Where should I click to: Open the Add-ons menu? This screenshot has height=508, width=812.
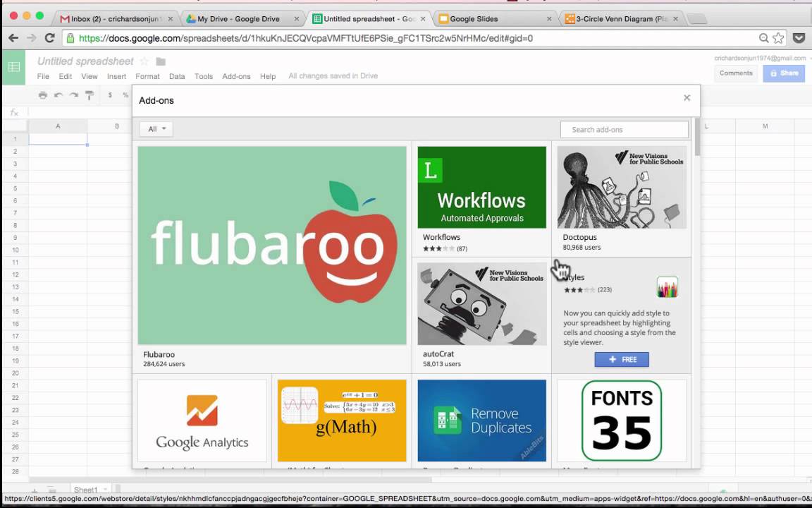236,76
